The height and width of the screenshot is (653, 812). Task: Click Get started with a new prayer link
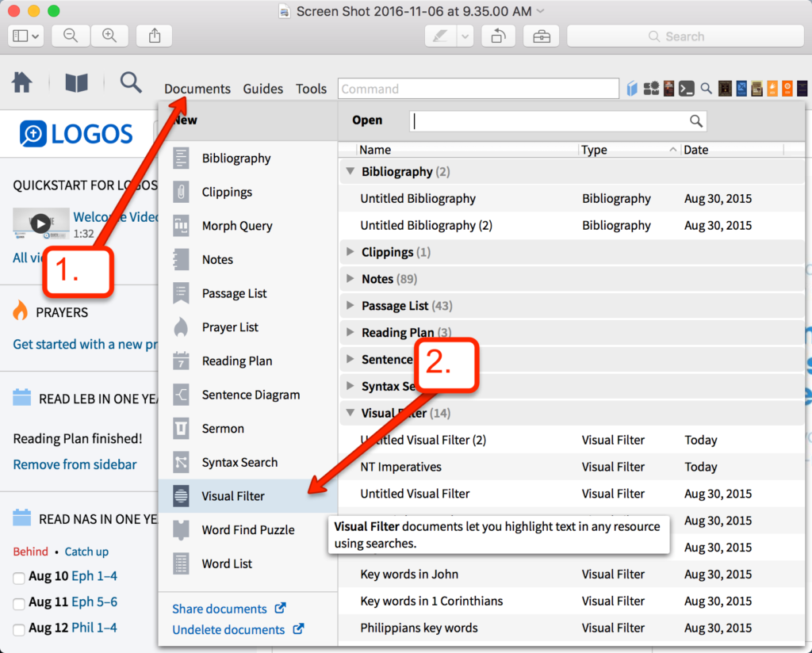coord(86,345)
